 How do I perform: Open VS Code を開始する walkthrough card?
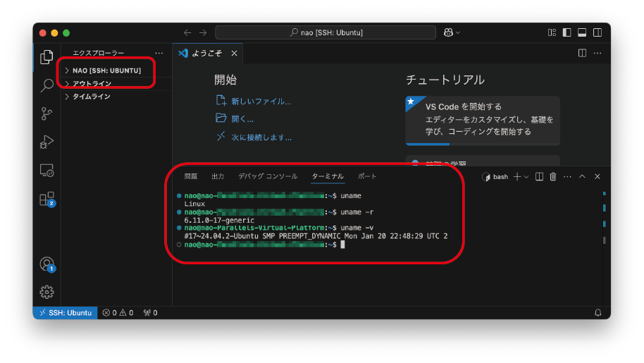coord(483,120)
